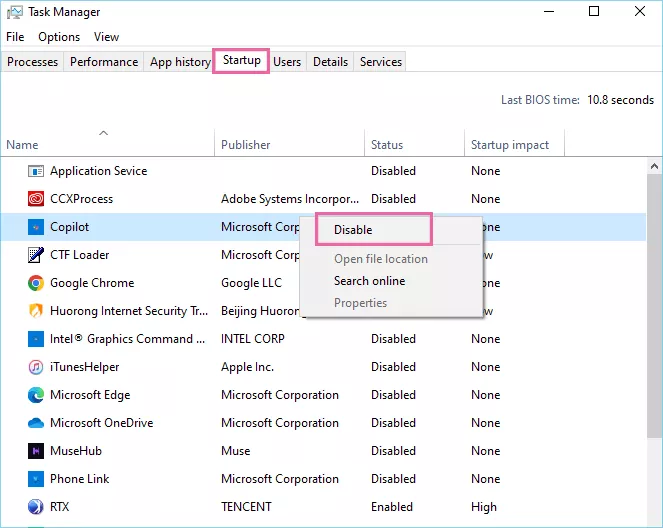Image resolution: width=663 pixels, height=528 pixels.
Task: Switch to the App history tab
Action: (x=180, y=62)
